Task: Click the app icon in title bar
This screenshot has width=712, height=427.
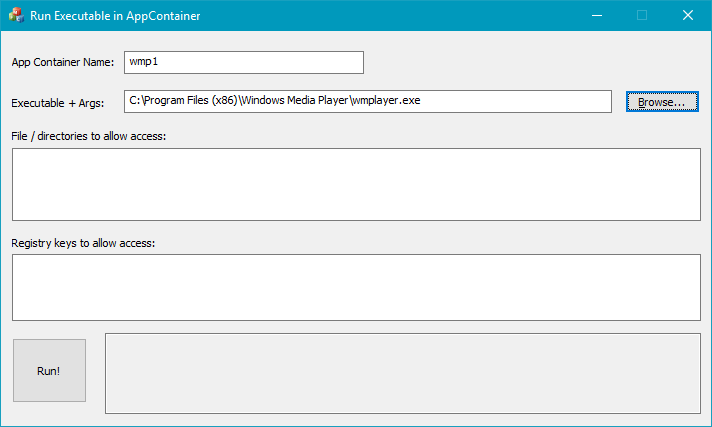Action: click(x=16, y=15)
